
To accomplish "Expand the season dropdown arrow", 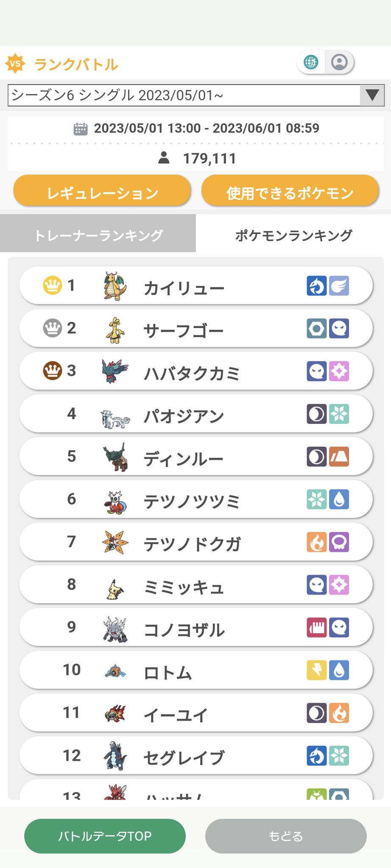I will click(372, 95).
